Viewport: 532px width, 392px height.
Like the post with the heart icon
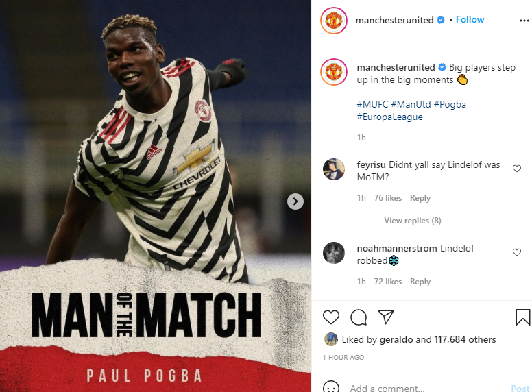pyautogui.click(x=331, y=317)
